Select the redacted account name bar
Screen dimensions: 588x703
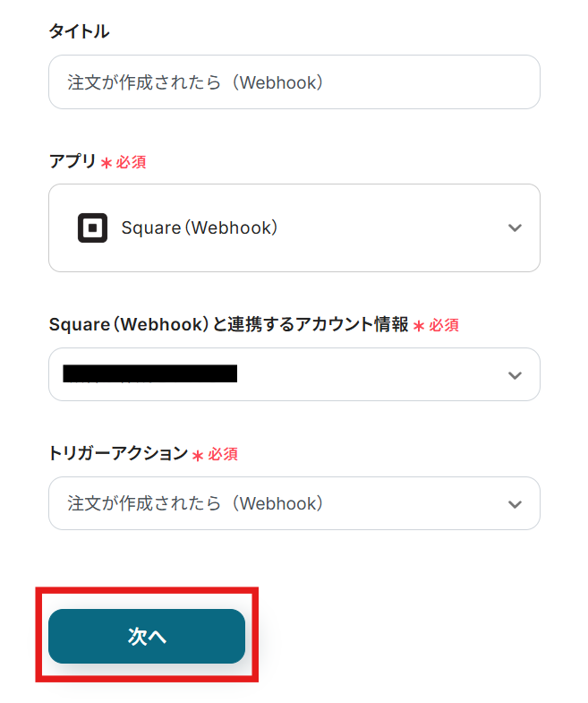(150, 374)
